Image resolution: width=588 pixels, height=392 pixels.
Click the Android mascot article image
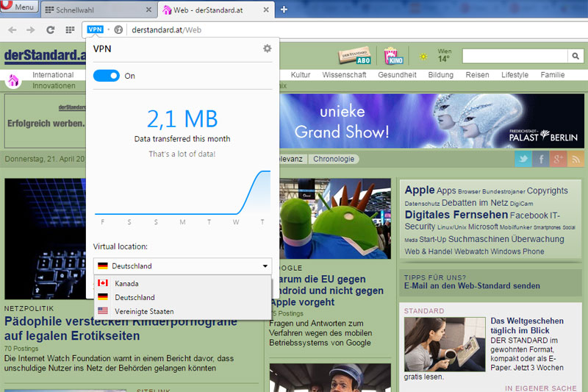(335, 218)
